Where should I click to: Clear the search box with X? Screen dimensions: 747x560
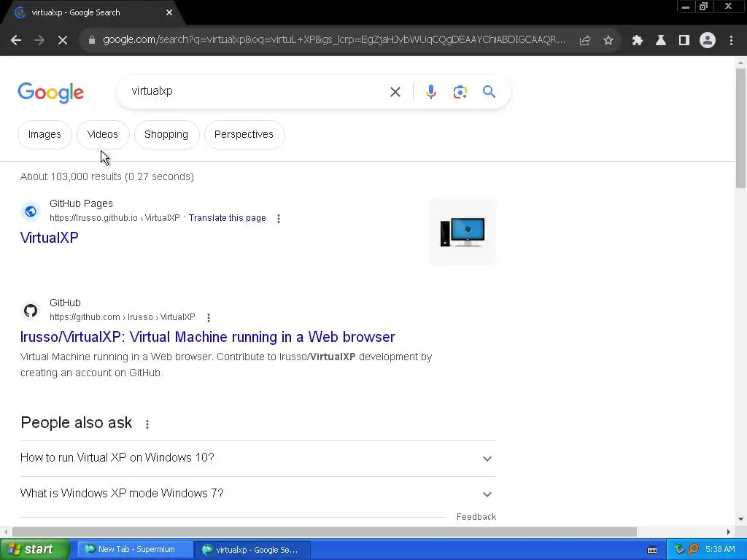point(395,92)
